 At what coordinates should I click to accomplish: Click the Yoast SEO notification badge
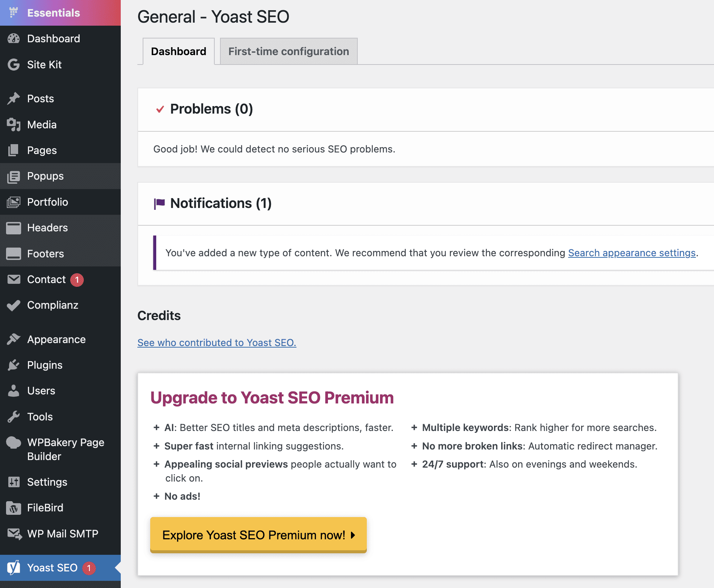(89, 568)
